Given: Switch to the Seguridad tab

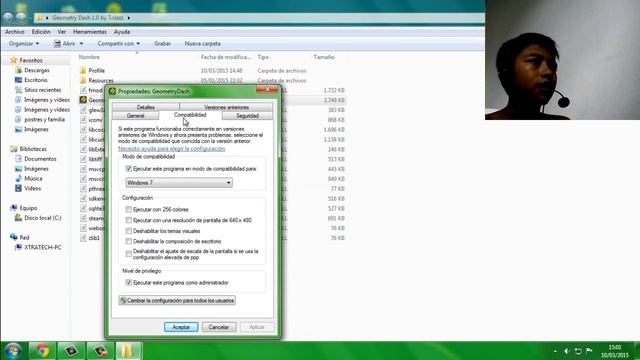Looking at the screenshot, I should 247,116.
